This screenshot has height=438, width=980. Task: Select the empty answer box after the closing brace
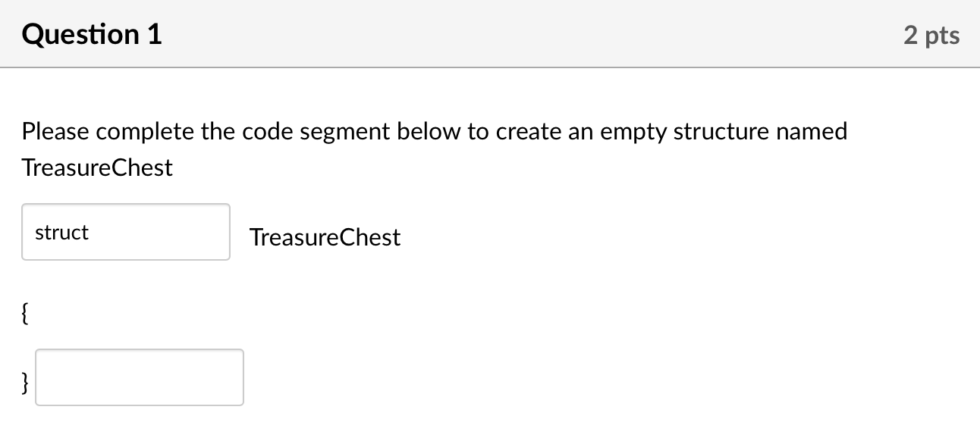(139, 377)
